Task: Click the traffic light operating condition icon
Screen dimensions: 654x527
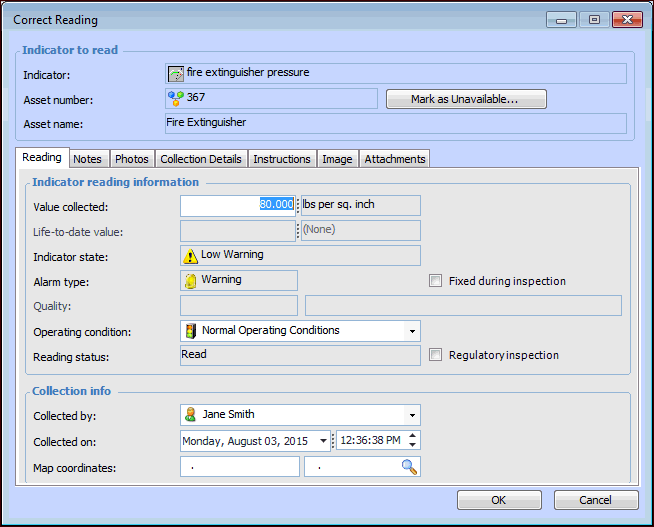Action: (191, 331)
